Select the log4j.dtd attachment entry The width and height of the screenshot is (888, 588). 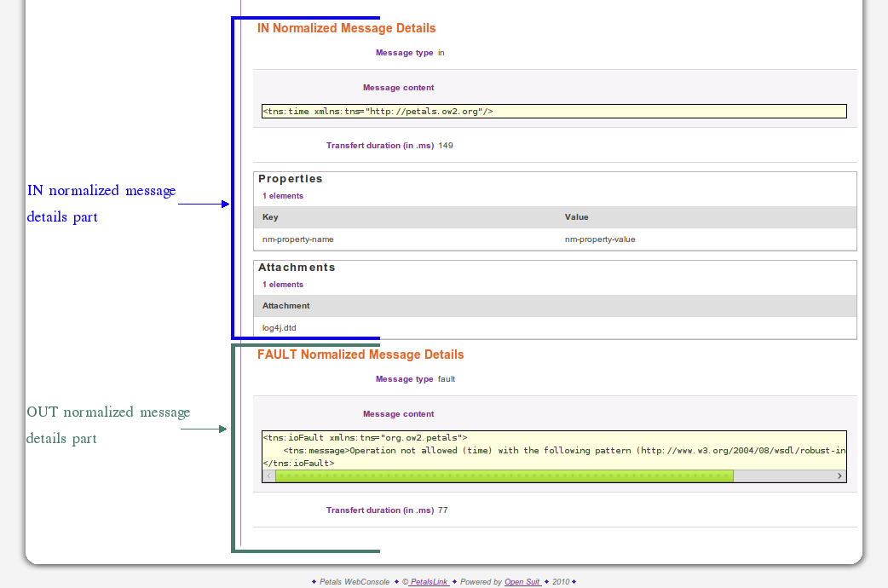(x=280, y=328)
